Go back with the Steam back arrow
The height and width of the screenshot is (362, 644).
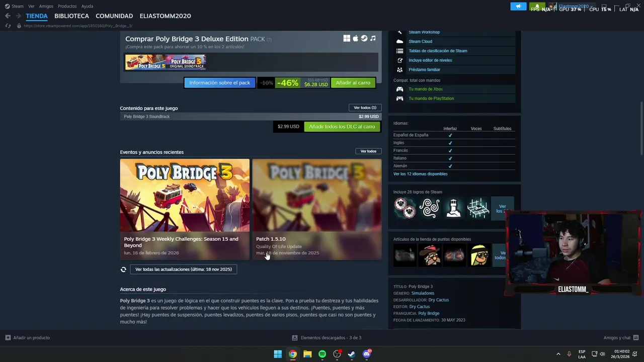[x=8, y=16]
